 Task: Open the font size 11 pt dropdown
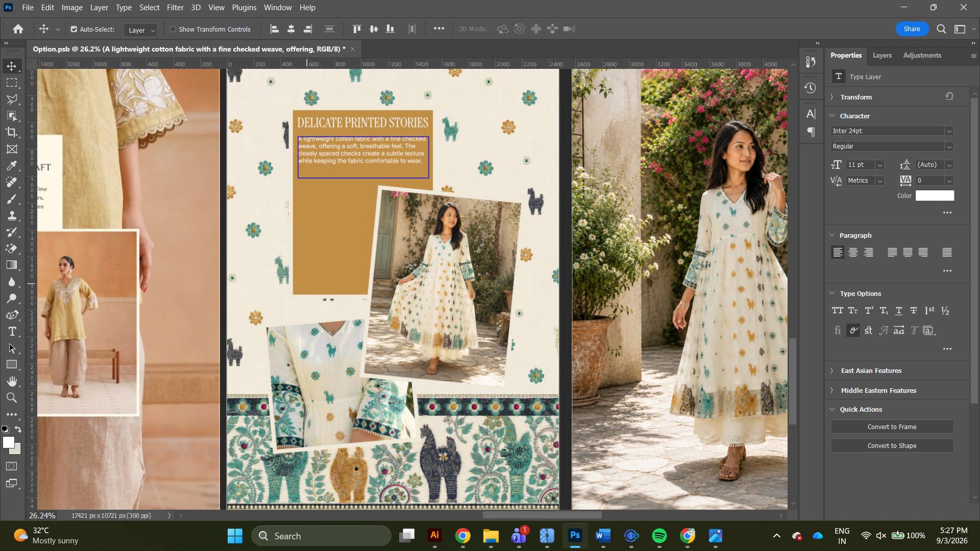coord(879,165)
